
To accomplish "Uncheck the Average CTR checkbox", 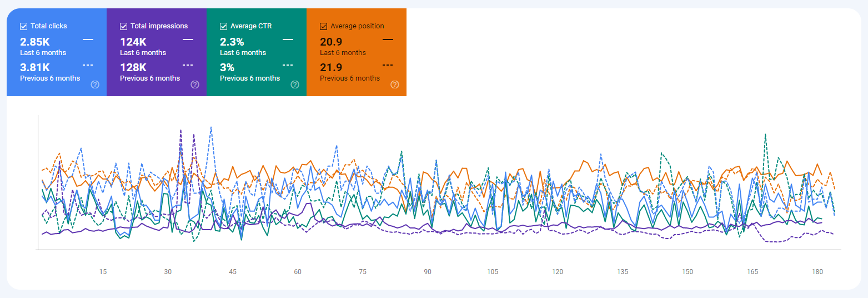I will coord(224,26).
